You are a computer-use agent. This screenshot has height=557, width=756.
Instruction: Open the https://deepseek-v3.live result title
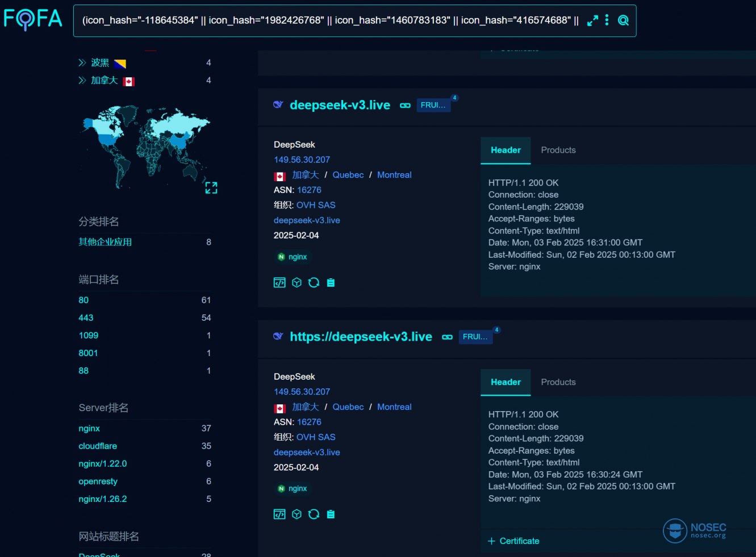click(361, 337)
